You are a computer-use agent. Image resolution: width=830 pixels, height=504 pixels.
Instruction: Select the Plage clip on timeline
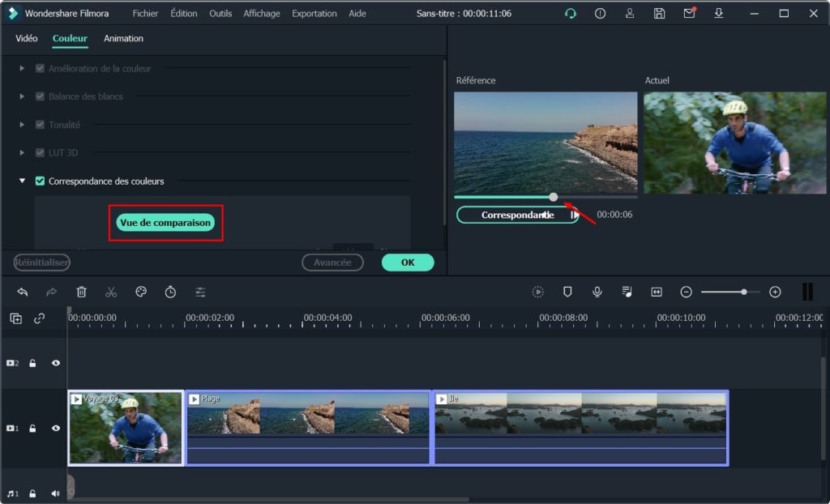click(x=308, y=429)
